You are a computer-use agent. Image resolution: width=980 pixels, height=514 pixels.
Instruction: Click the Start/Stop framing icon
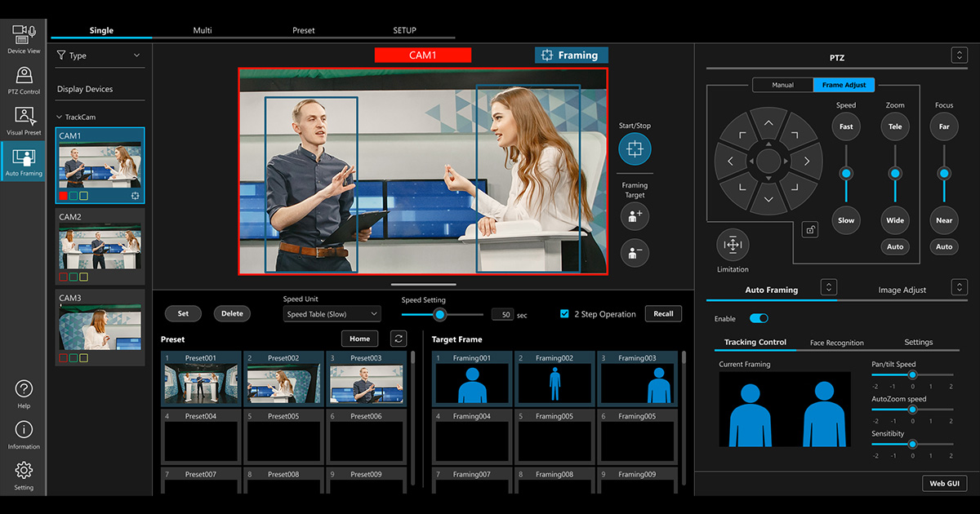click(x=635, y=148)
